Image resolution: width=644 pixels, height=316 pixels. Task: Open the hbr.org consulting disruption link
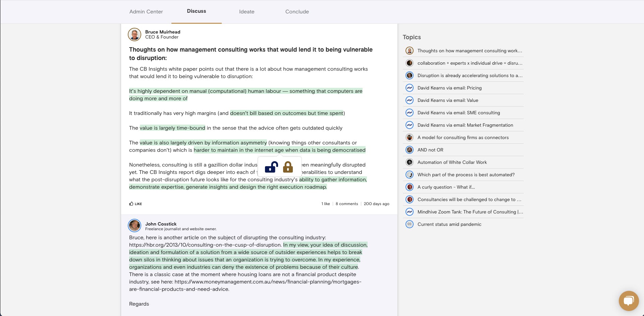205,245
